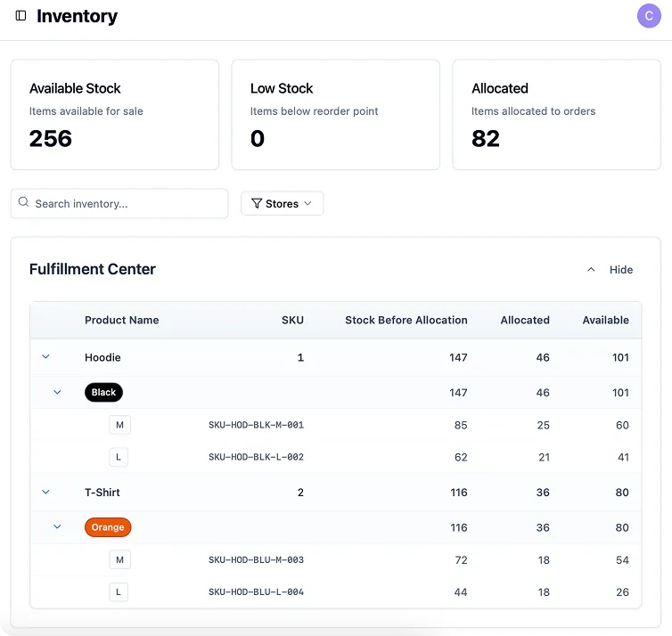Click the filter funnel icon

pyautogui.click(x=257, y=204)
